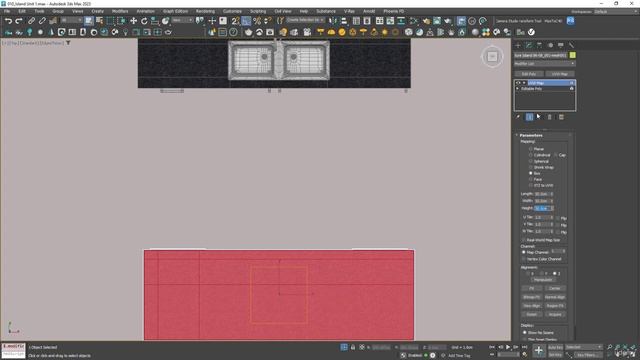Open the Edit menu
The height and width of the screenshot is (360, 640).
click(x=22, y=11)
